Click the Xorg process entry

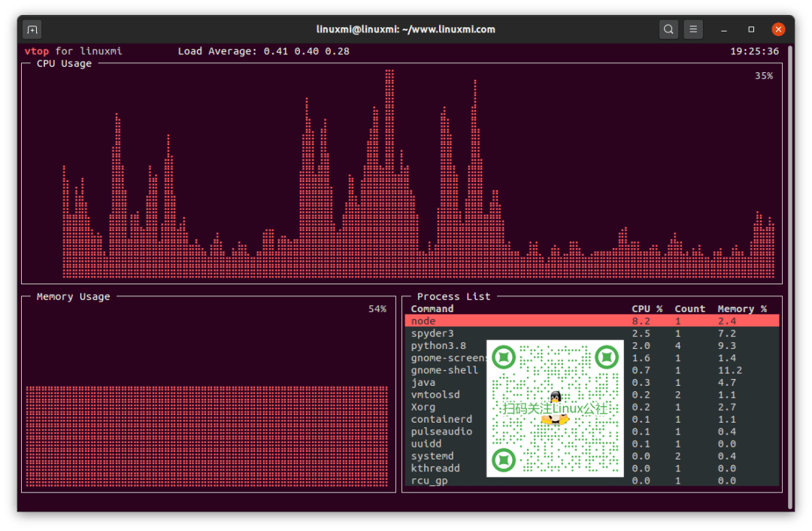423,407
